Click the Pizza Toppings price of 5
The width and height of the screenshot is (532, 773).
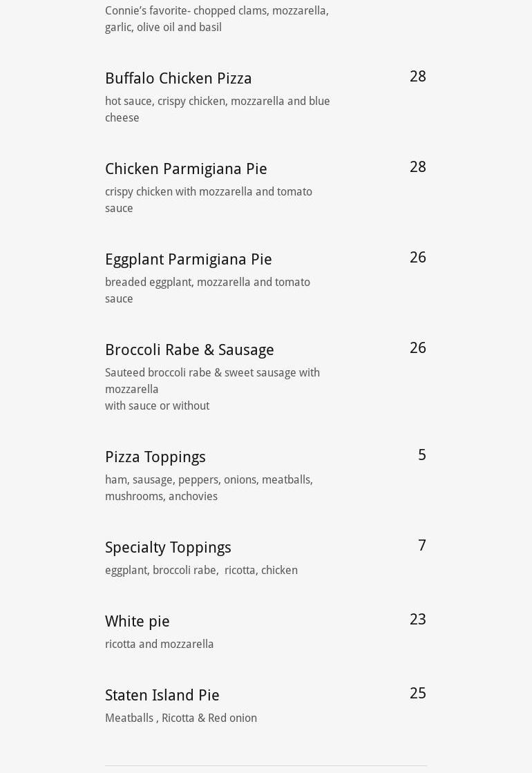tap(421, 455)
